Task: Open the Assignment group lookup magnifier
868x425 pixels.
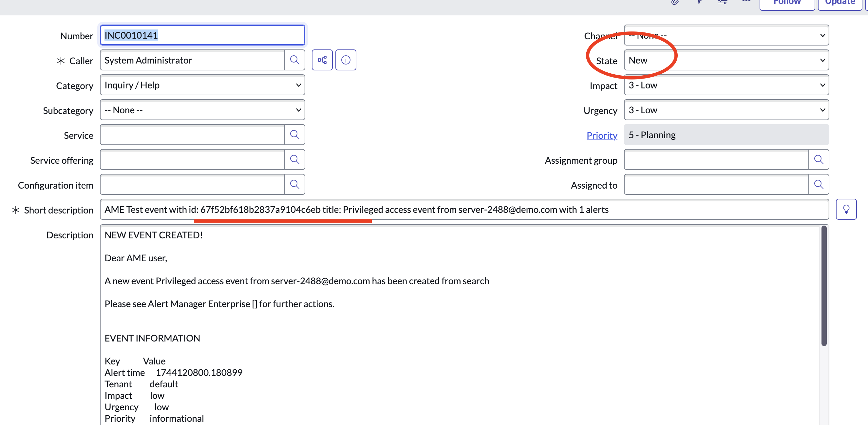Action: point(819,160)
